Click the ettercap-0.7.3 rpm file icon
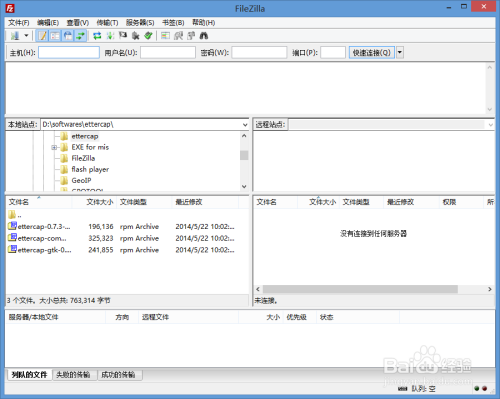500x399 pixels. (x=12, y=226)
